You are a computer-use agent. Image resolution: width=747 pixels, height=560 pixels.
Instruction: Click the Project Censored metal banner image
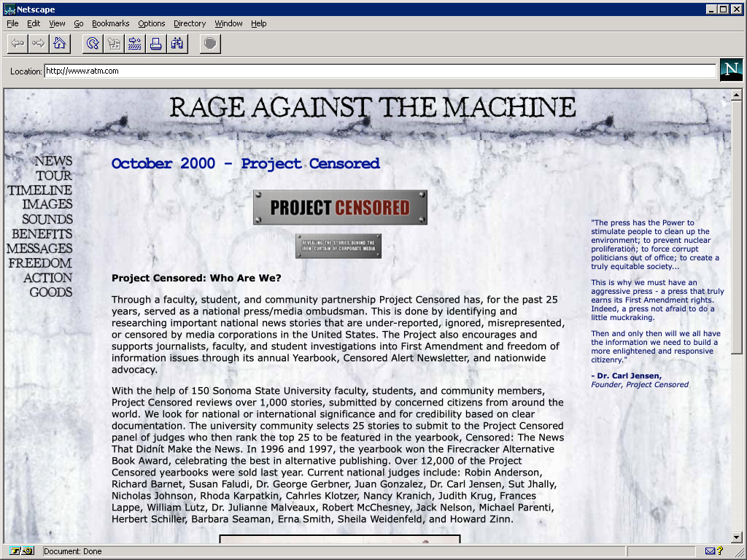click(340, 208)
